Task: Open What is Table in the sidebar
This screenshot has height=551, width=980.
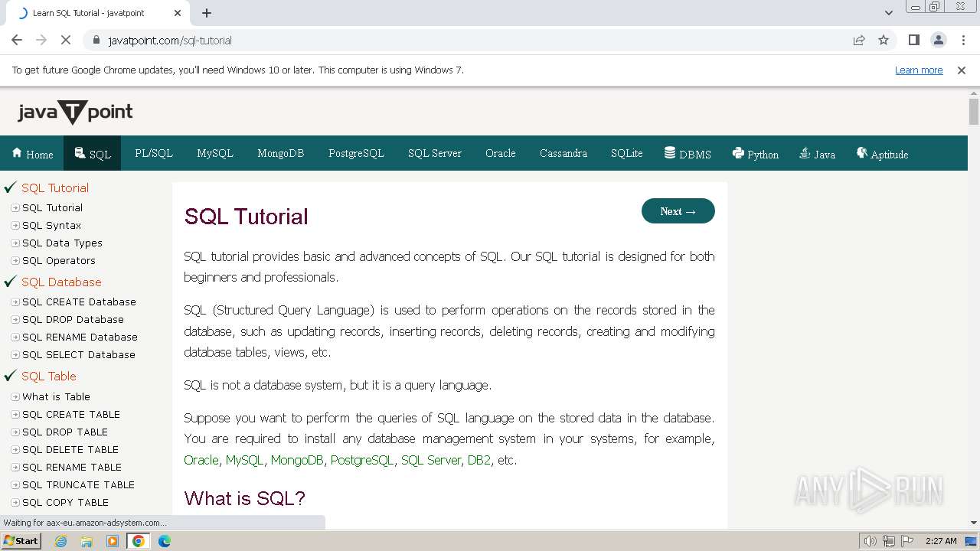Action: pos(56,396)
